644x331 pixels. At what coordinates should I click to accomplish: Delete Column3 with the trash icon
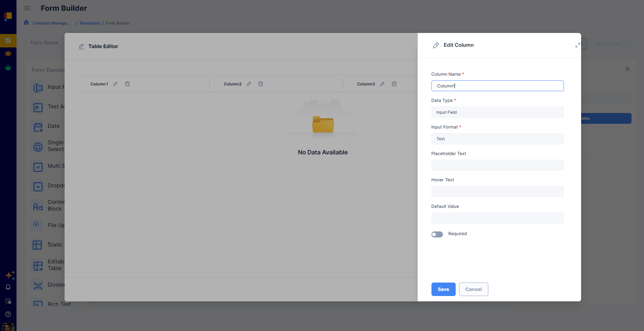[394, 84]
